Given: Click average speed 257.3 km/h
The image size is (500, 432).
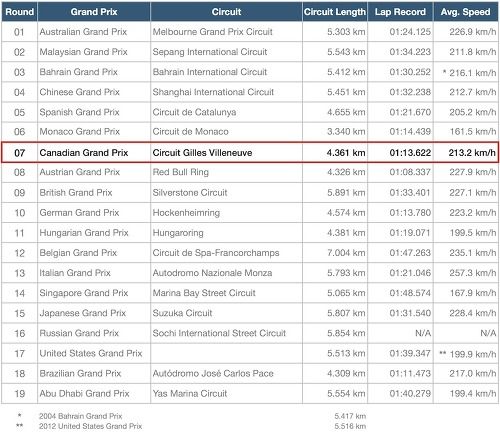Looking at the screenshot, I should (473, 273).
